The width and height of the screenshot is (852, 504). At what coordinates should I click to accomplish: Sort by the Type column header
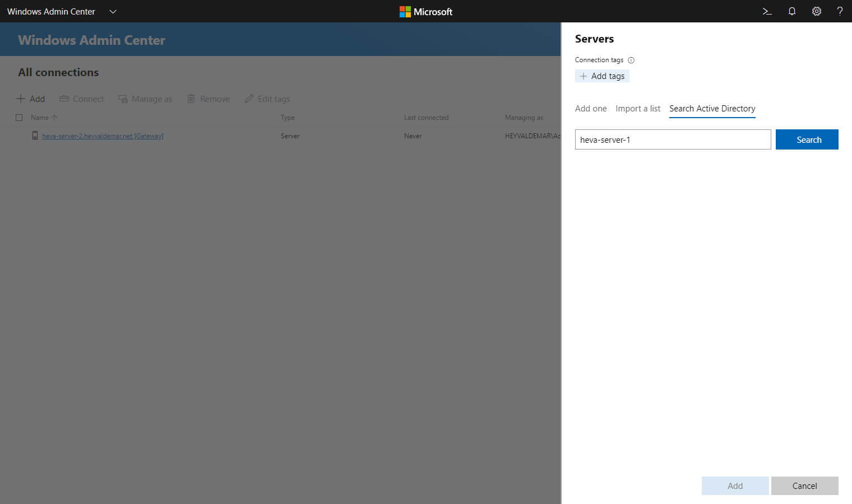pos(288,118)
